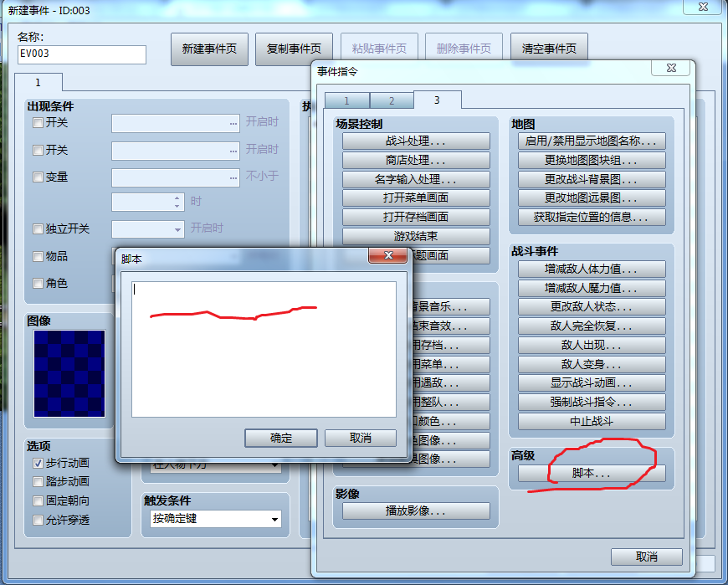
Task: Open the 变量 selector field
Action: 176,177
